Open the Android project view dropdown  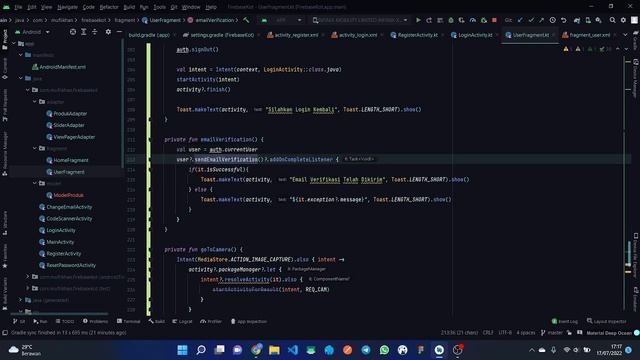pyautogui.click(x=33, y=32)
